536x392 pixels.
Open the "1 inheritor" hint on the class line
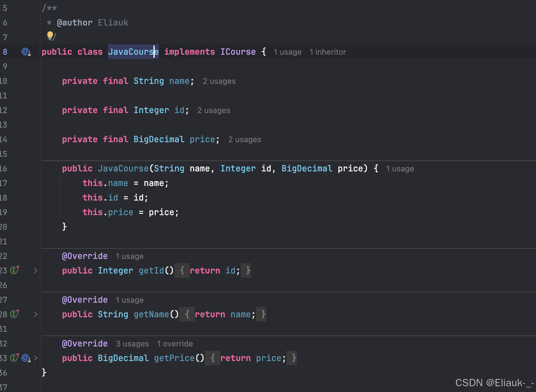(328, 52)
